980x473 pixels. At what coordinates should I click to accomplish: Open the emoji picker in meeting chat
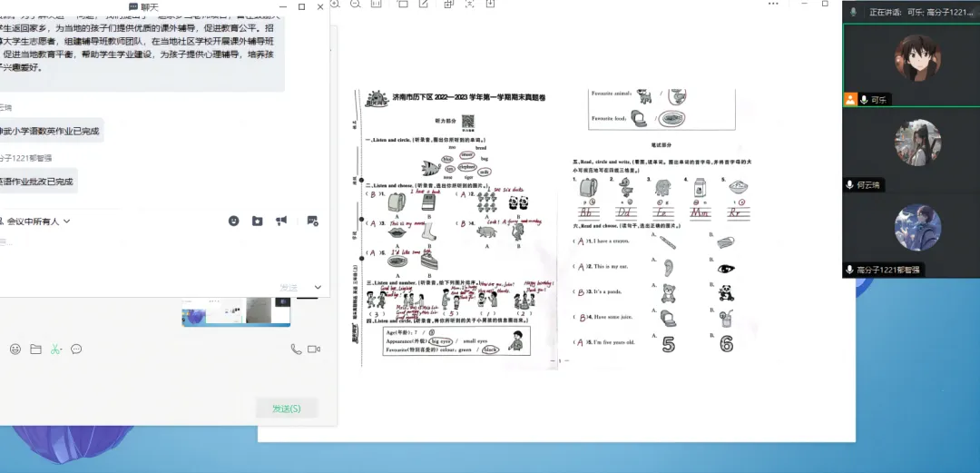[x=234, y=221]
